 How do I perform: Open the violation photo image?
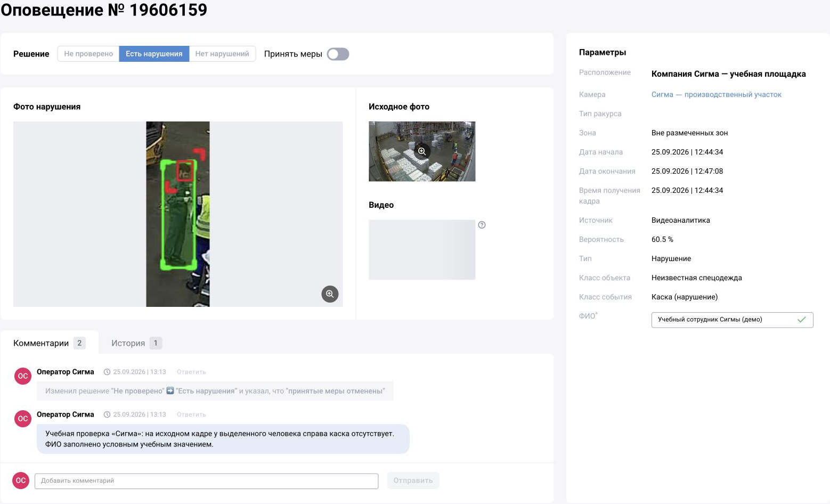(178, 214)
